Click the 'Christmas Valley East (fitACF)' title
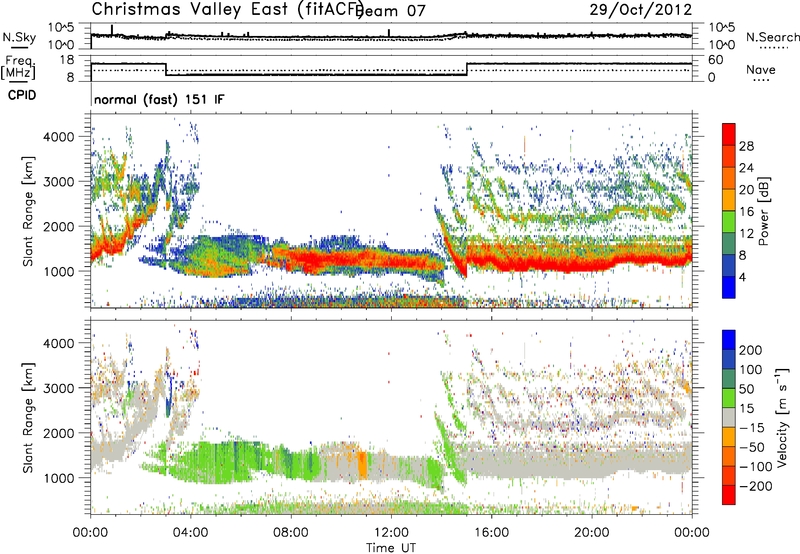 pyautogui.click(x=227, y=9)
